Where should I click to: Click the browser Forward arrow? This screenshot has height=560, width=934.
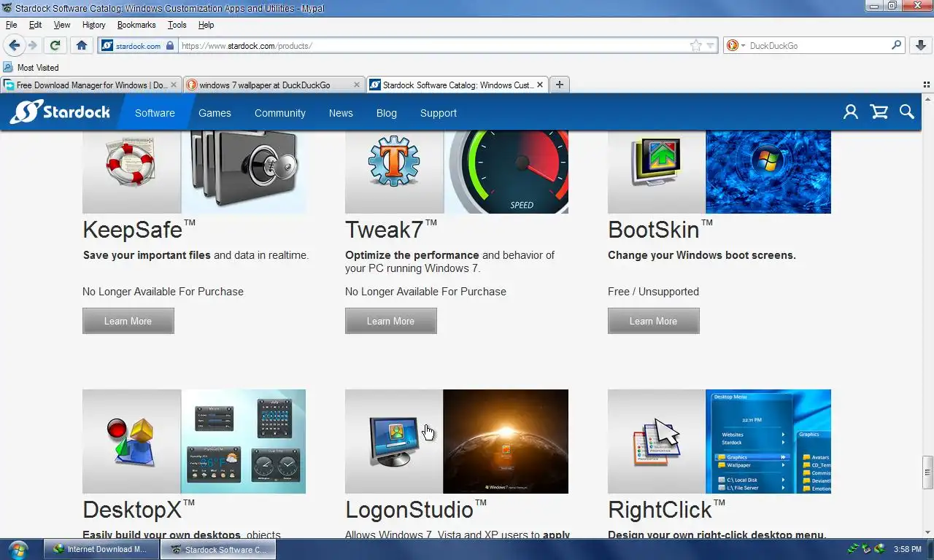click(33, 45)
